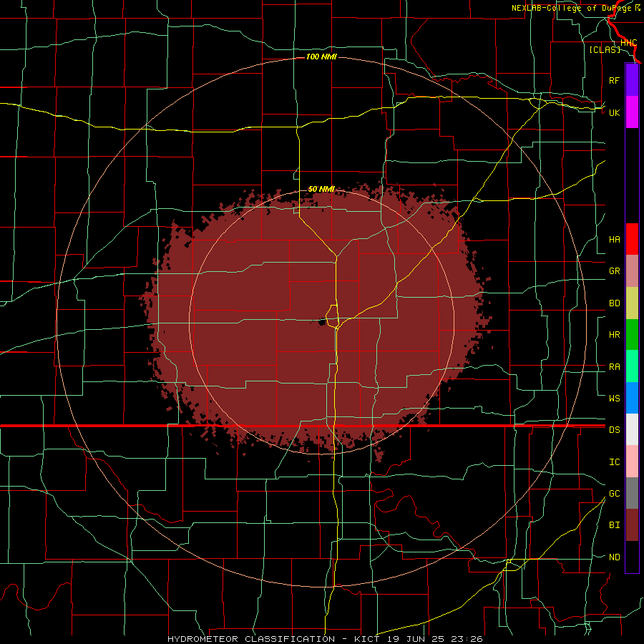Image resolution: width=644 pixels, height=644 pixels.
Task: Click the black ND legend swatch
Action: coord(632,557)
